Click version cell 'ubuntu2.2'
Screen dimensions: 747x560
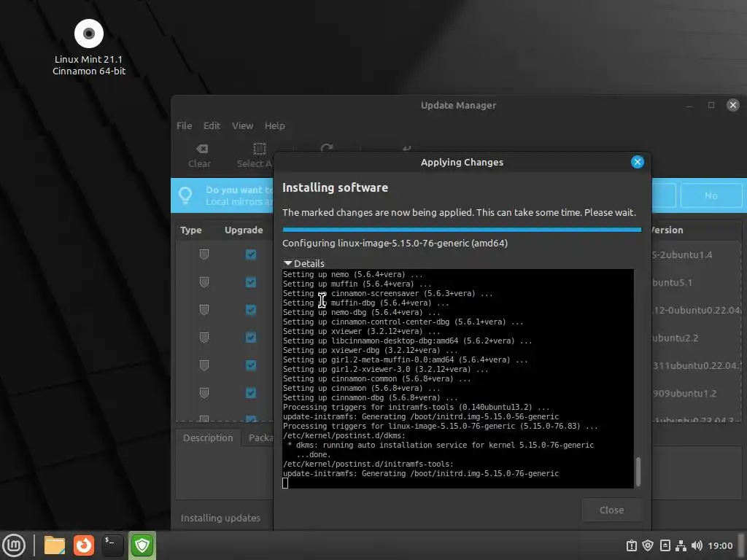click(675, 338)
